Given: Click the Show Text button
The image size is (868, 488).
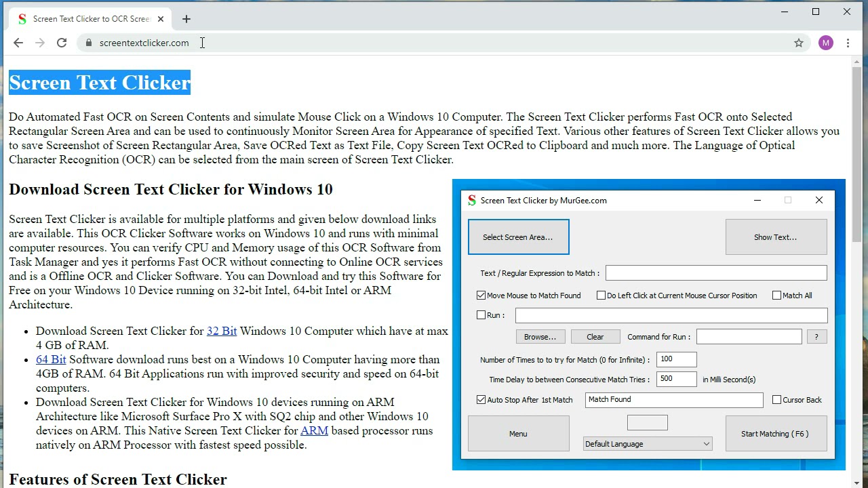Looking at the screenshot, I should 776,237.
